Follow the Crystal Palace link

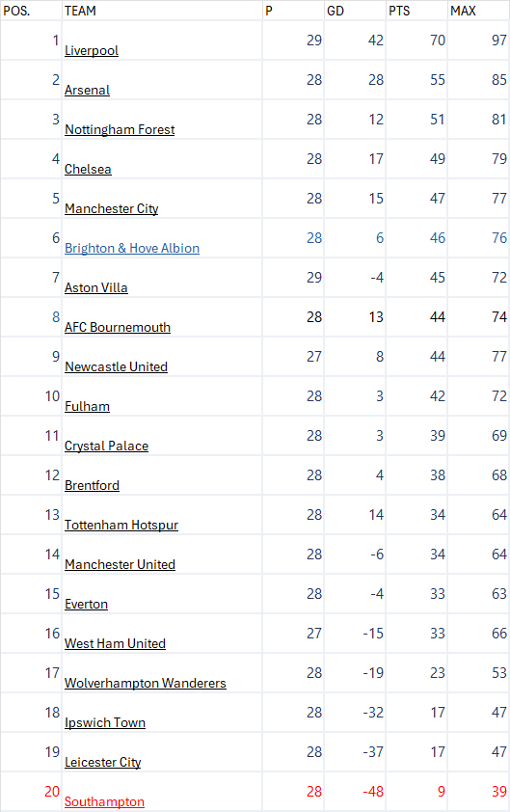pos(106,446)
